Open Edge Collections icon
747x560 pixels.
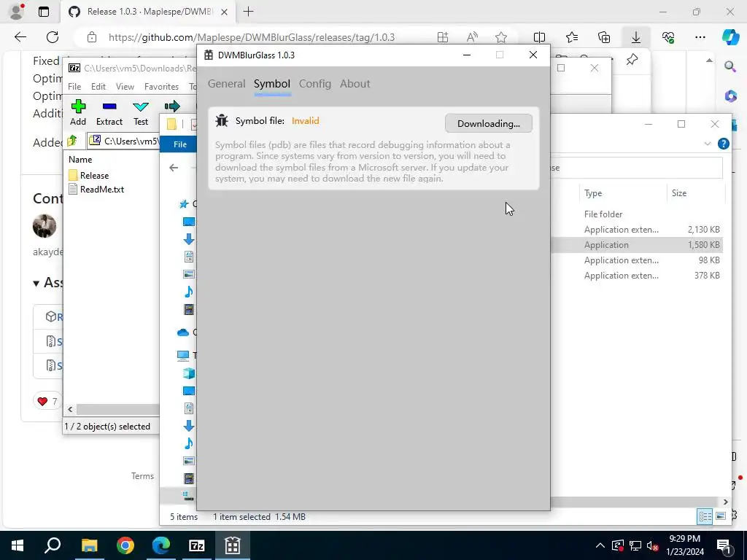coord(603,37)
